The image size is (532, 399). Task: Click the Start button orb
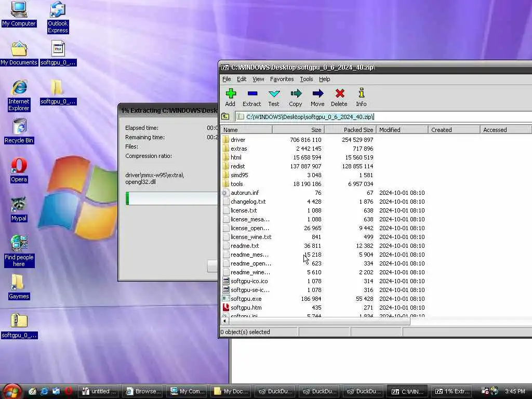[x=12, y=392]
